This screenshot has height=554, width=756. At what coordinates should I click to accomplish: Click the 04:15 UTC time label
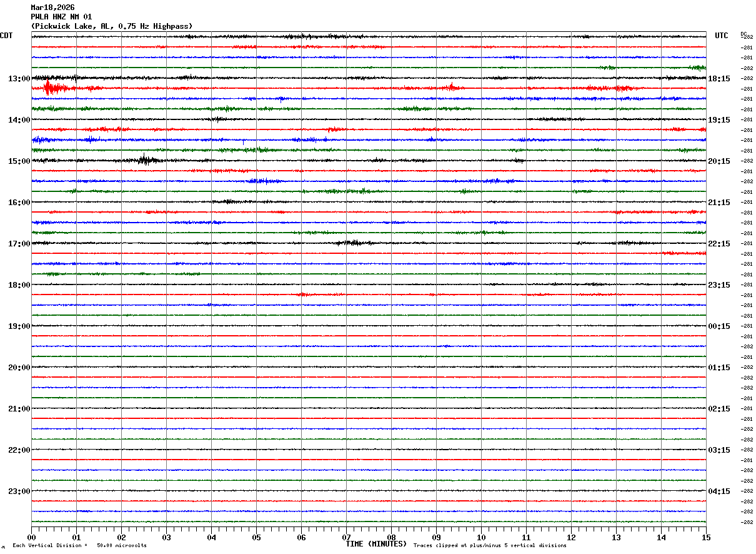(x=719, y=491)
